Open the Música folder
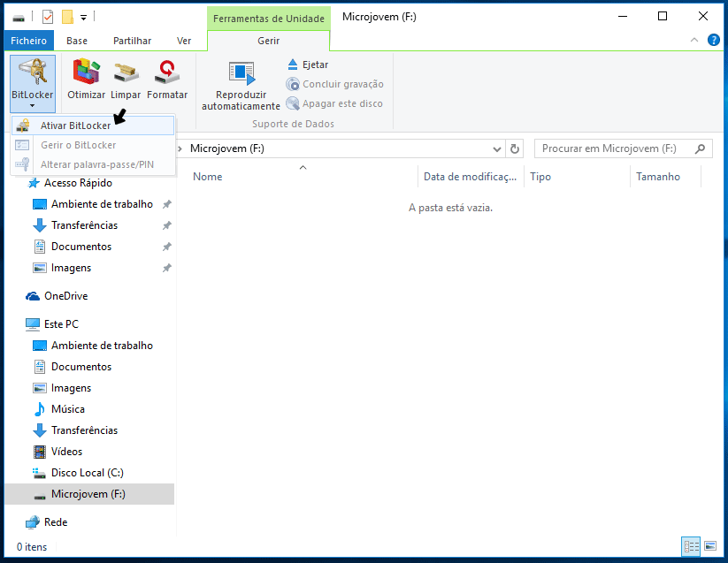 tap(68, 409)
